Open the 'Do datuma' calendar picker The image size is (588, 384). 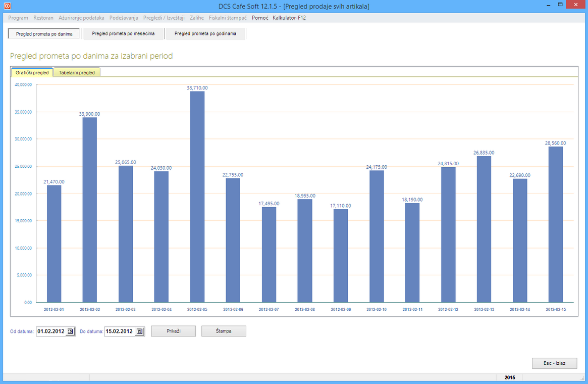[x=140, y=331]
